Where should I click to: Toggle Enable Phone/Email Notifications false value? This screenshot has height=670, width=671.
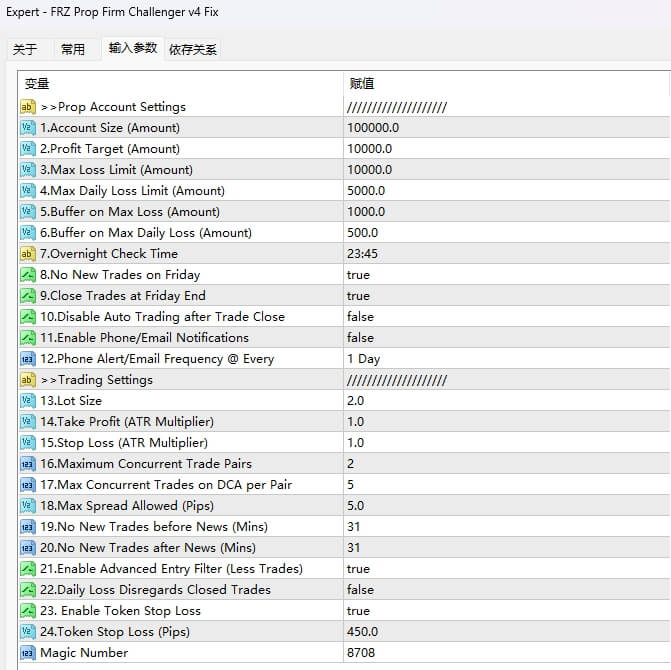[x=360, y=338]
